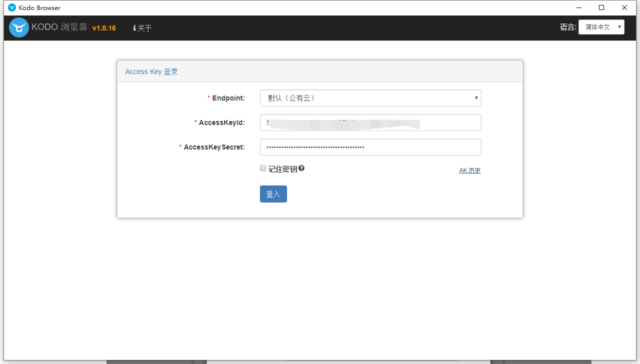Click the KODO bull logo in header

click(x=19, y=27)
